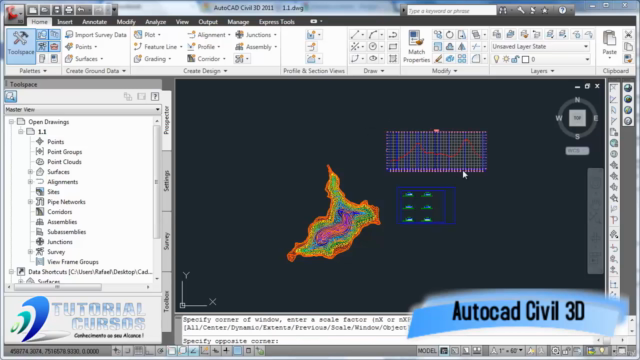640x360 pixels.
Task: Switch to the Analyze ribbon tab
Action: [x=156, y=22]
